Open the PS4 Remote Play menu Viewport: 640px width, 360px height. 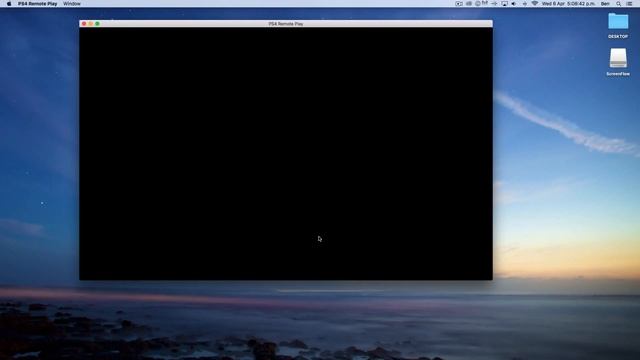point(38,4)
